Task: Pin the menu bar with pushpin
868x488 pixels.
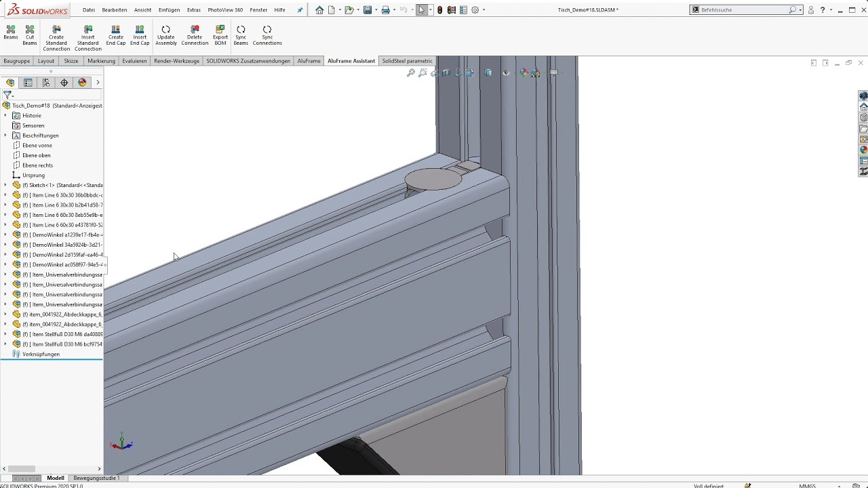Action: click(x=300, y=10)
